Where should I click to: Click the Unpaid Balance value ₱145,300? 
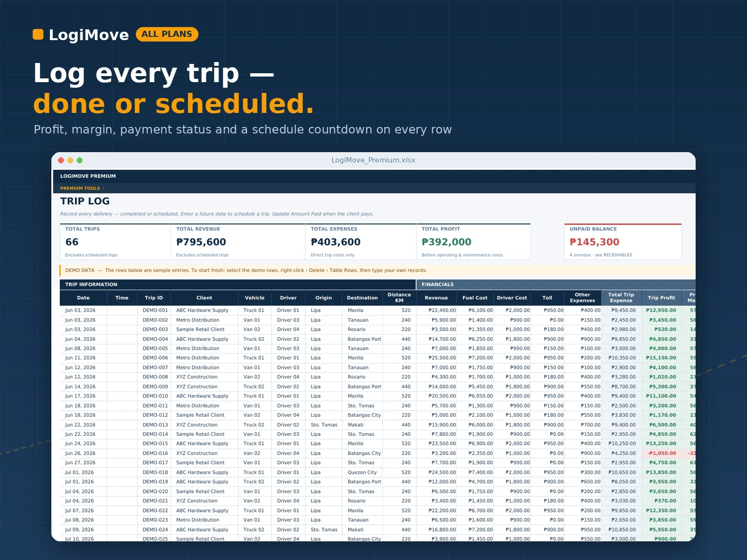(x=594, y=242)
